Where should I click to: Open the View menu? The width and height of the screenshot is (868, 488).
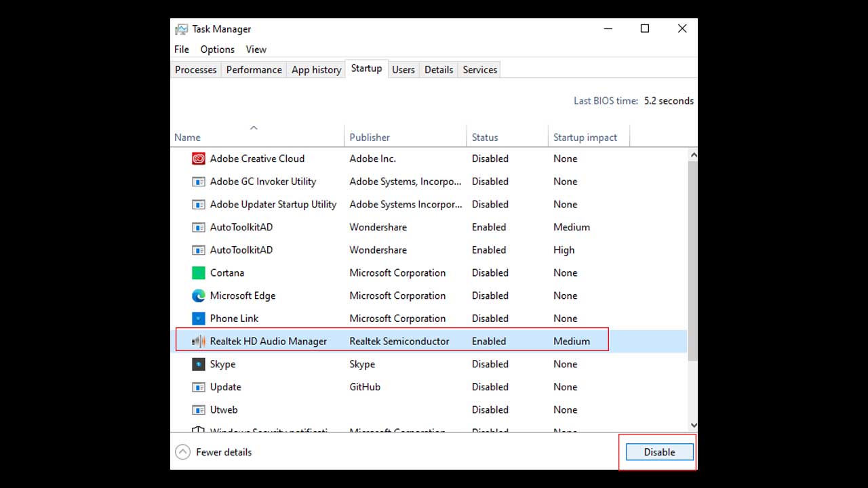point(256,49)
